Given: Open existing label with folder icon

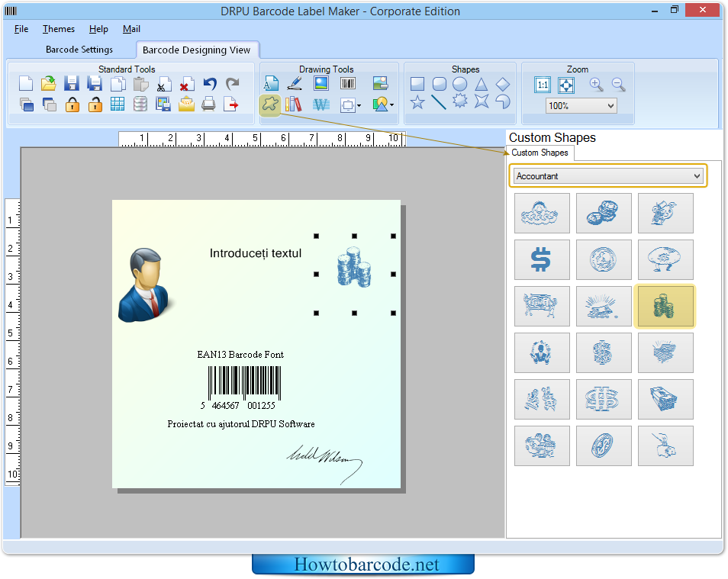Looking at the screenshot, I should pyautogui.click(x=48, y=84).
